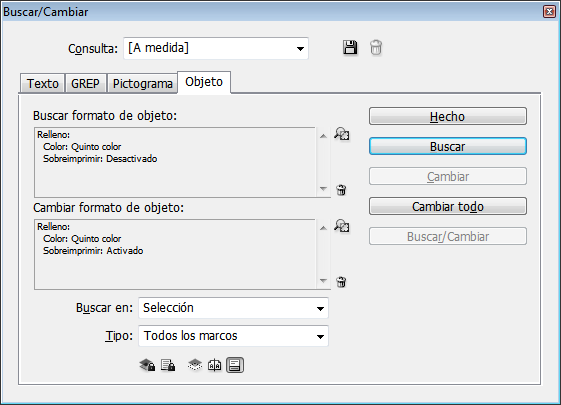
Task: Open find object format options icon
Action: pyautogui.click(x=342, y=134)
